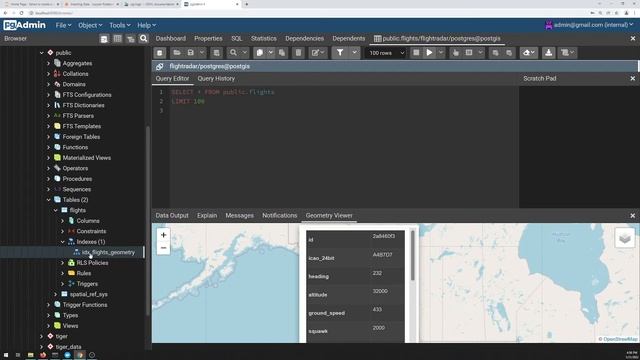Click the Commit toolbar icon
Screen dimensions: 640x360
495,53
